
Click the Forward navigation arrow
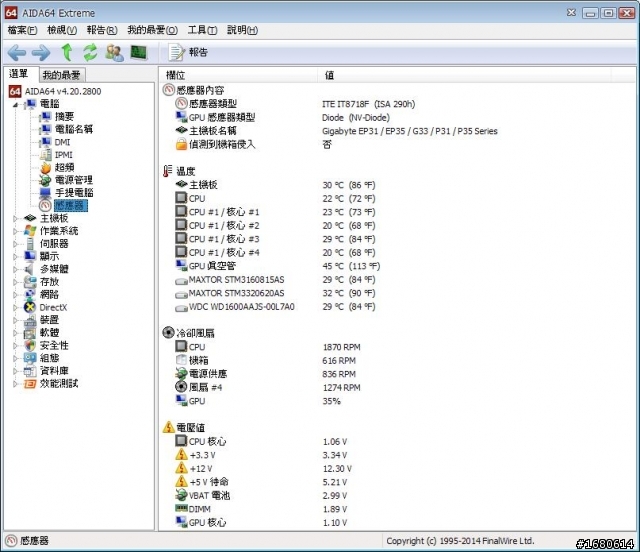coord(41,53)
